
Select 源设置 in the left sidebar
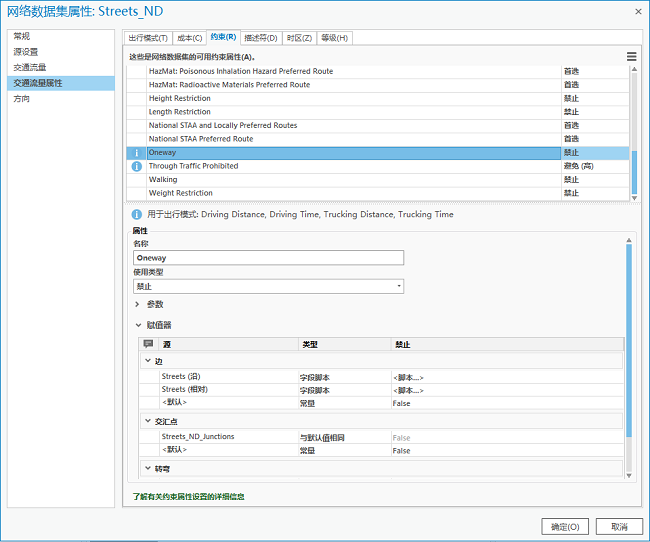[26, 51]
